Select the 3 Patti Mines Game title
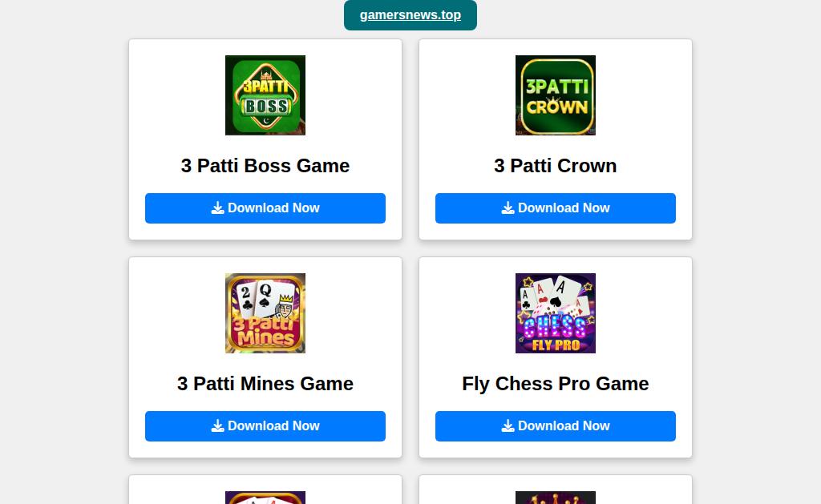The image size is (821, 504). coord(265,384)
